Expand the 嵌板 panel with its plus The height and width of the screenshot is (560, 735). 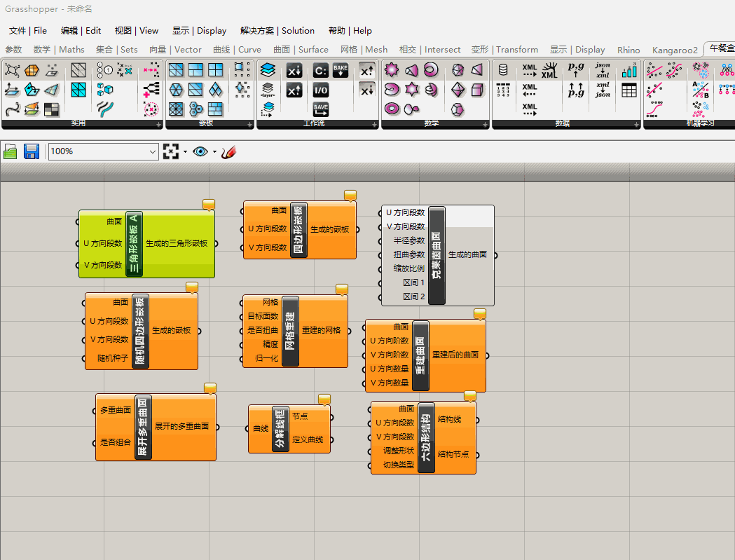pyautogui.click(x=250, y=124)
